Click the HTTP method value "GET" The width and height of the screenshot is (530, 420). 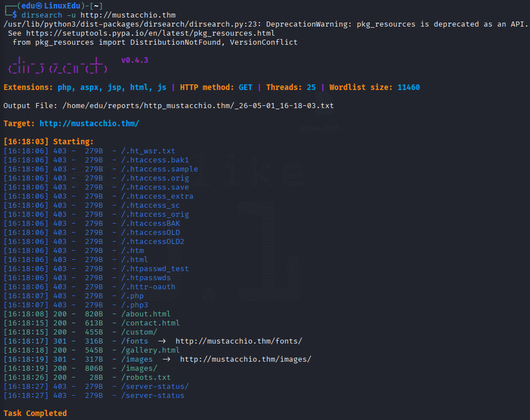[245, 88]
